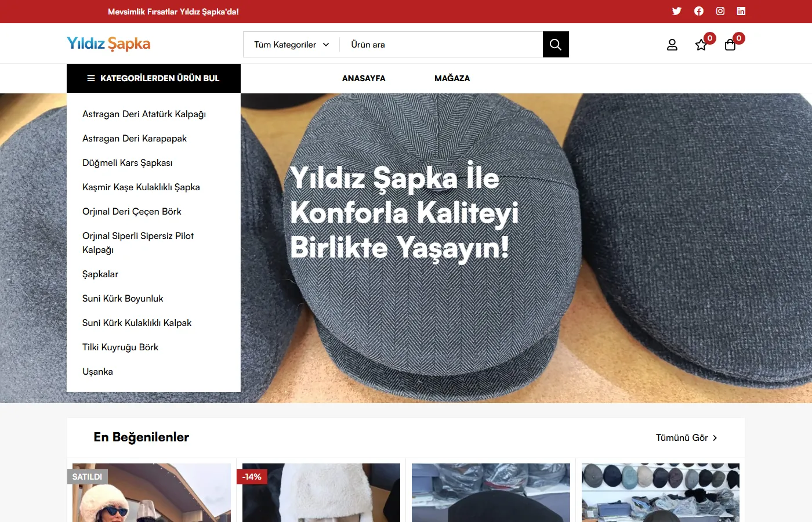This screenshot has height=522, width=812.
Task: Click the Tümünü Gör link
Action: pyautogui.click(x=687, y=438)
